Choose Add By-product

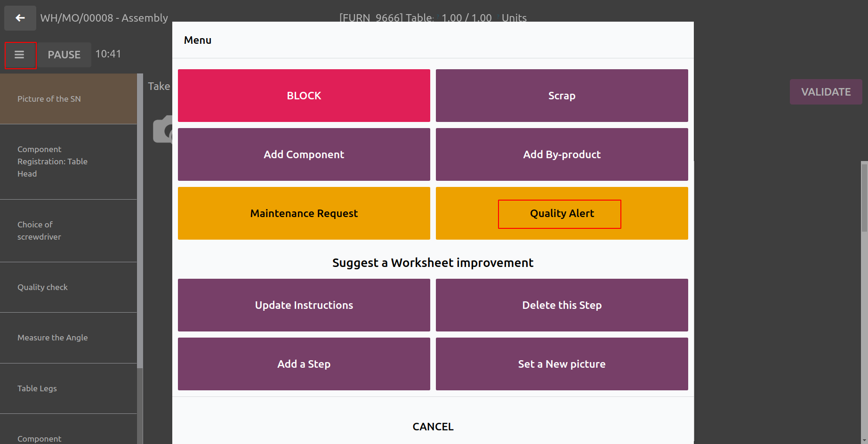pyautogui.click(x=562, y=154)
